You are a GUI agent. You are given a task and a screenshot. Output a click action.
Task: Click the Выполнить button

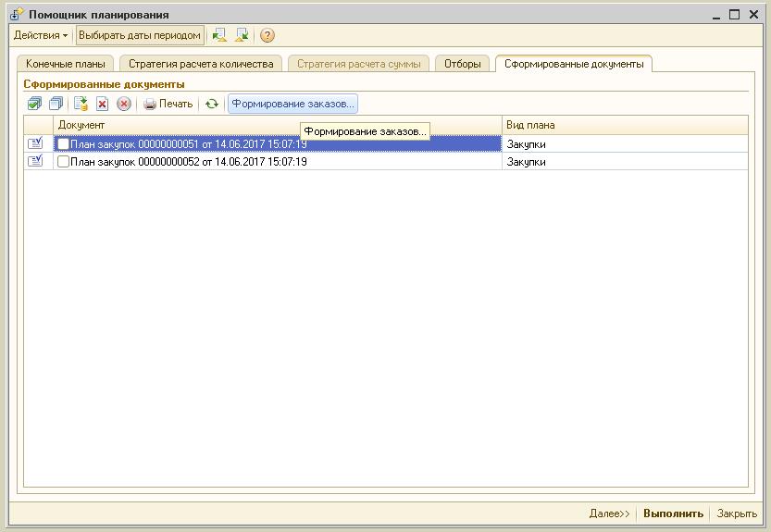tap(673, 513)
